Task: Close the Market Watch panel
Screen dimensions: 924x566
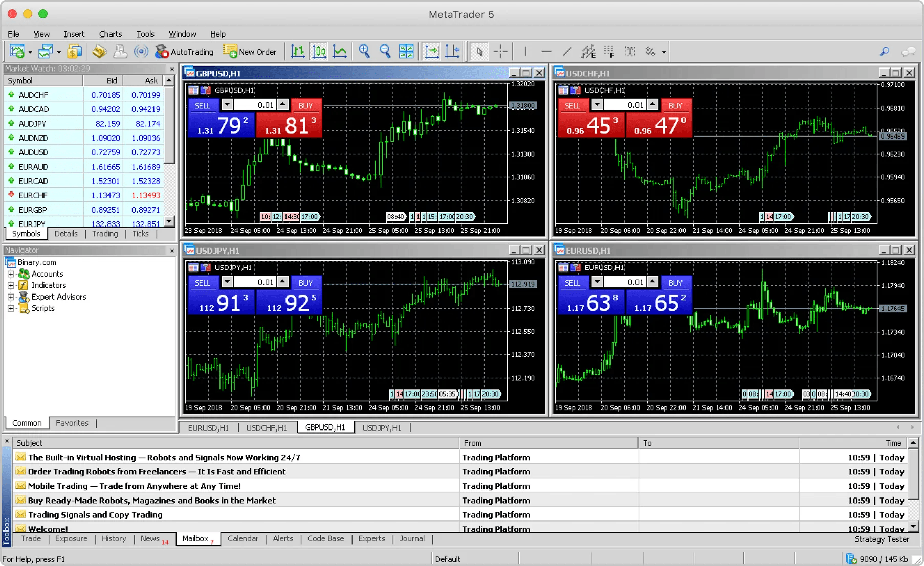Action: coord(172,69)
